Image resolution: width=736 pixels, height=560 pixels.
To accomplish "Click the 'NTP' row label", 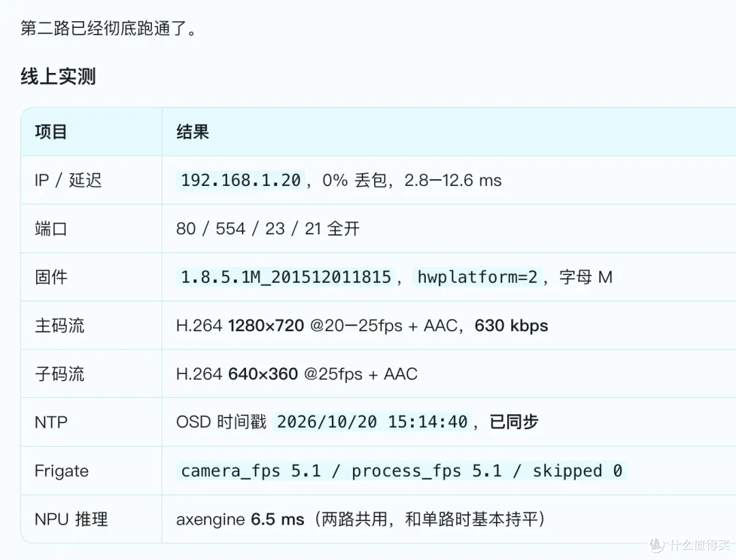I will [50, 422].
